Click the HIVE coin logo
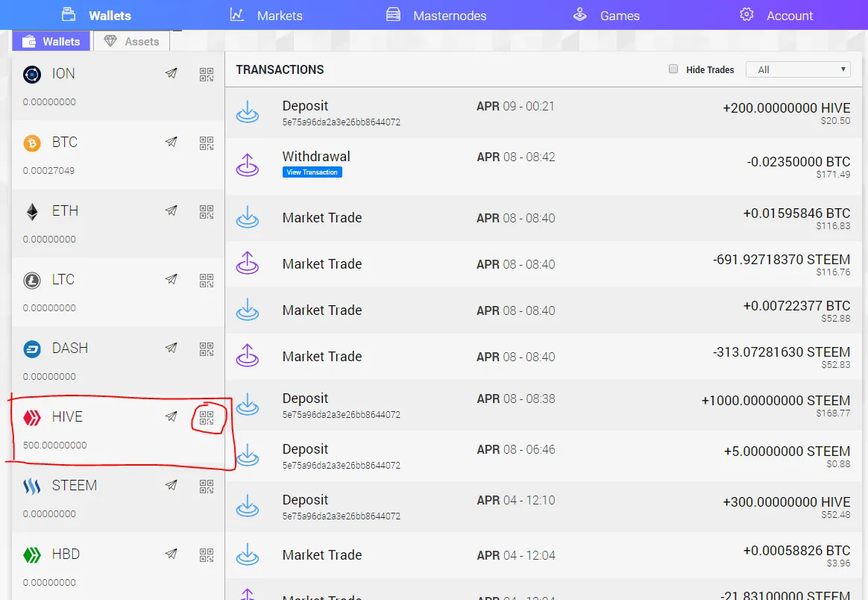Viewport: 868px width, 600px height. point(32,418)
